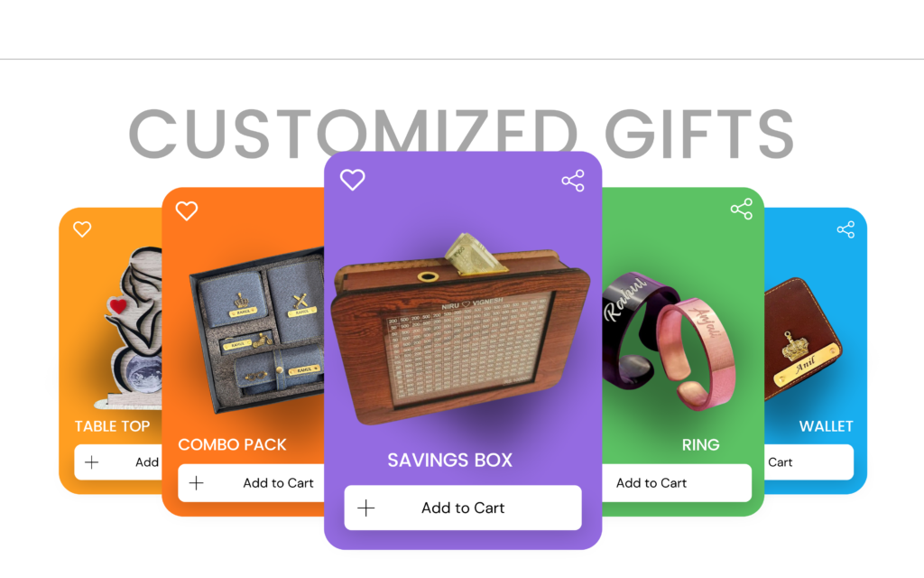Viewport: 924px width, 578px height.
Task: Add Savings Box to cart
Action: [463, 508]
